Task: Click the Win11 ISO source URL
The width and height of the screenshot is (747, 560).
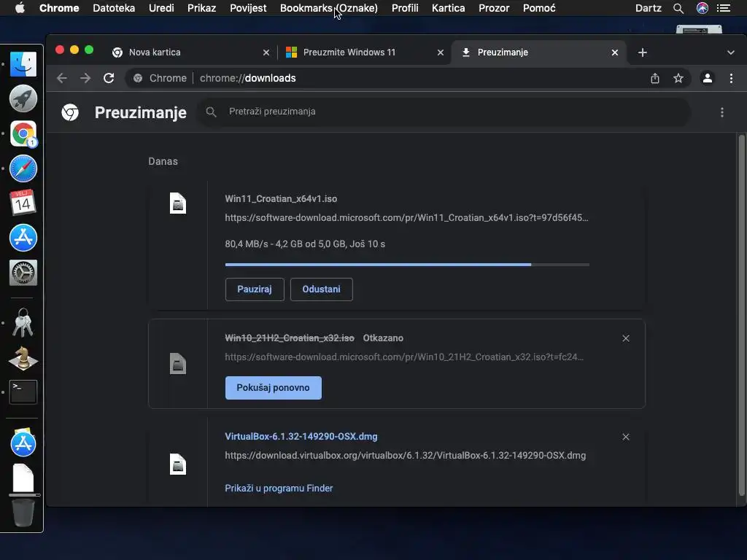Action: point(406,217)
